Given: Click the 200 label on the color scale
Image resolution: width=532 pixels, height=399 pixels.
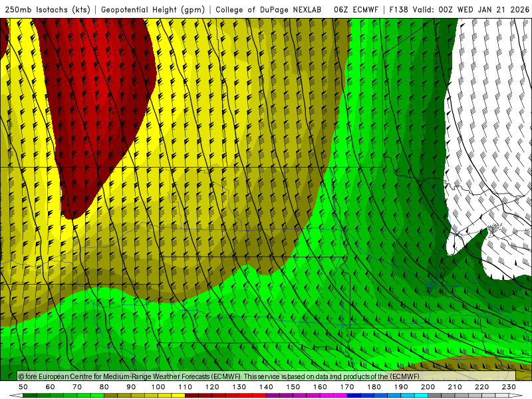Looking at the screenshot, I should click(x=428, y=387).
